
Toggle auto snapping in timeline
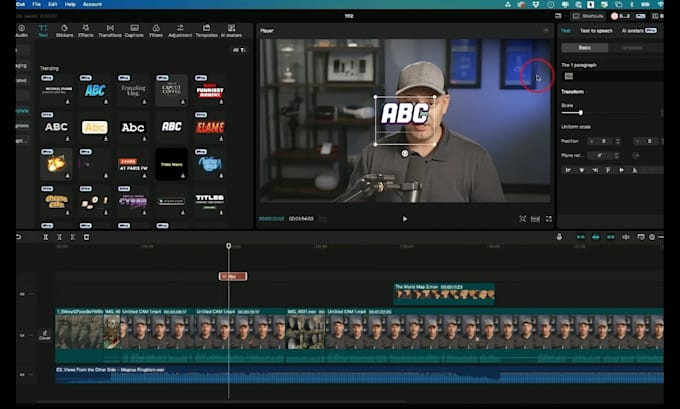595,237
